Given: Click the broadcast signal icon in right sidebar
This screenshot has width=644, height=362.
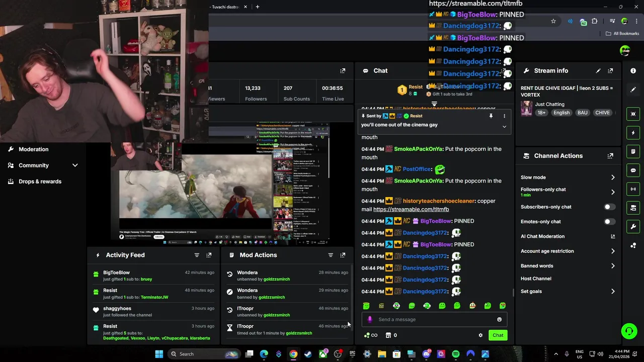Looking at the screenshot, I should point(633,189).
